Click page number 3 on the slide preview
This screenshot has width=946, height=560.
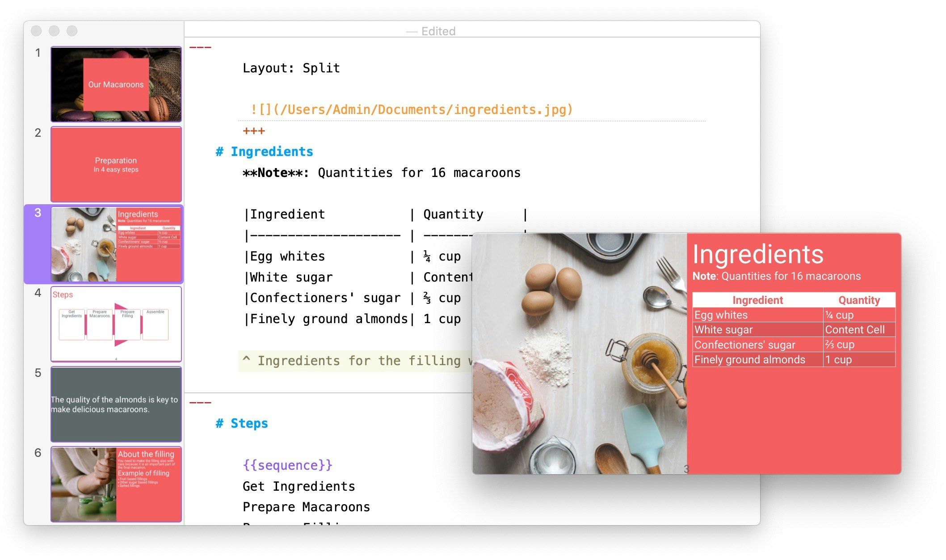pyautogui.click(x=687, y=468)
